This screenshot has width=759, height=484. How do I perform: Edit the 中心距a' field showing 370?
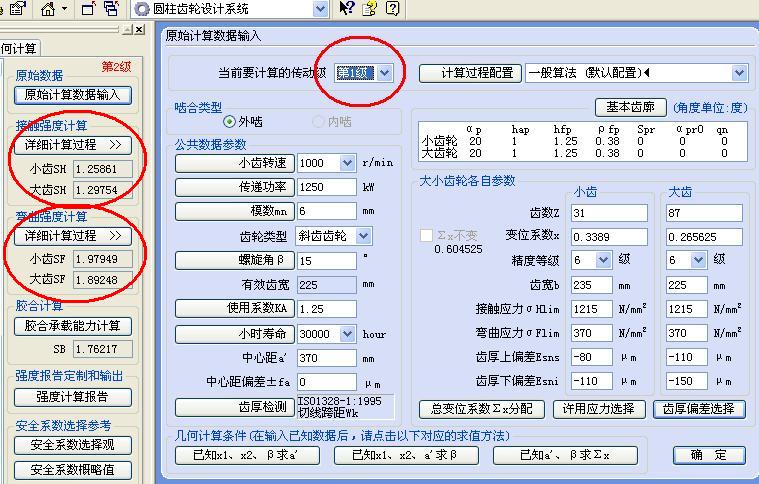[x=327, y=358]
